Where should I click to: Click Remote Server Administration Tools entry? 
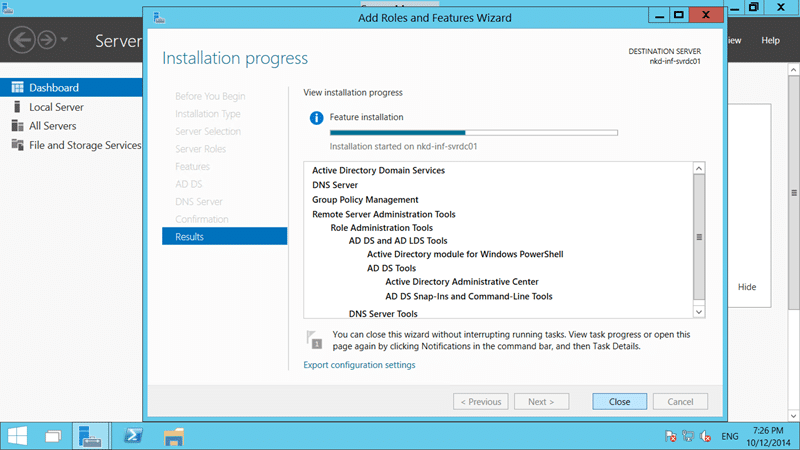tap(384, 214)
